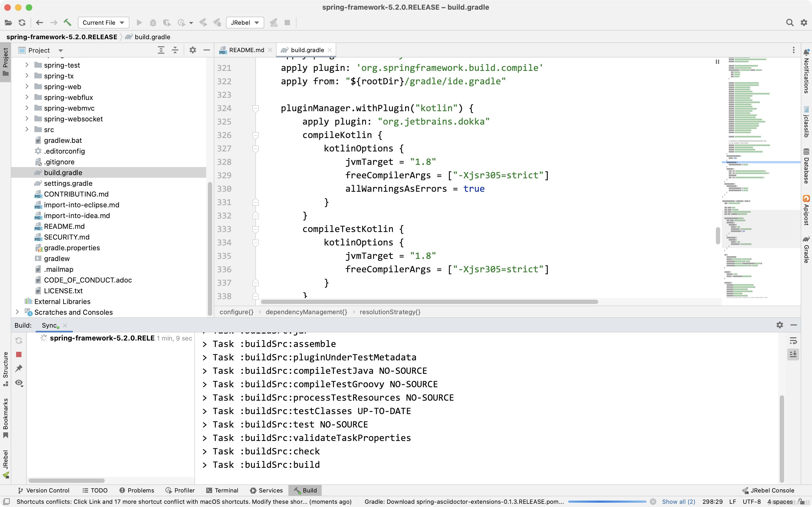Open the Terminal tool window tab

(222, 490)
